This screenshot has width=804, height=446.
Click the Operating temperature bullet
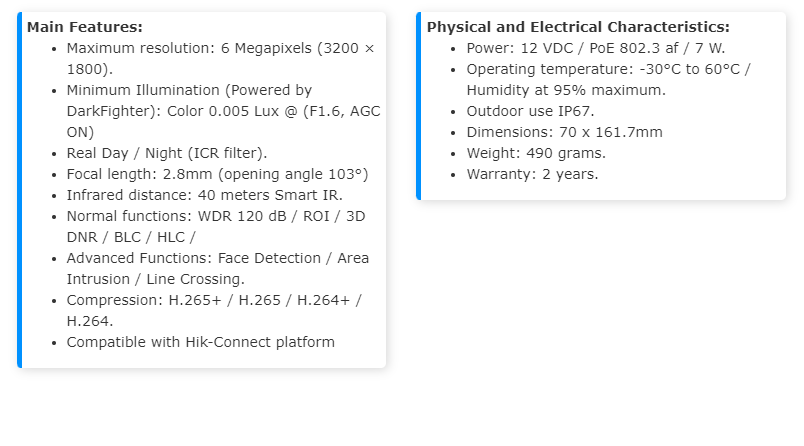608,69
